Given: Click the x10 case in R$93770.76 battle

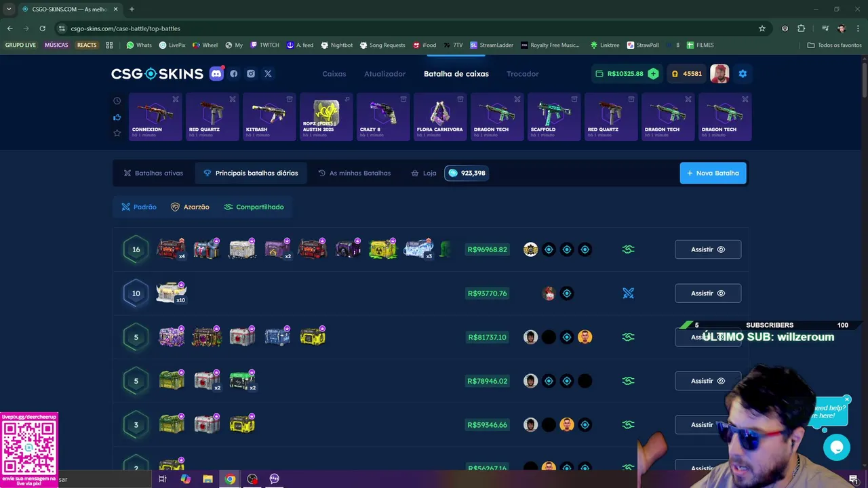Looking at the screenshot, I should click(172, 293).
